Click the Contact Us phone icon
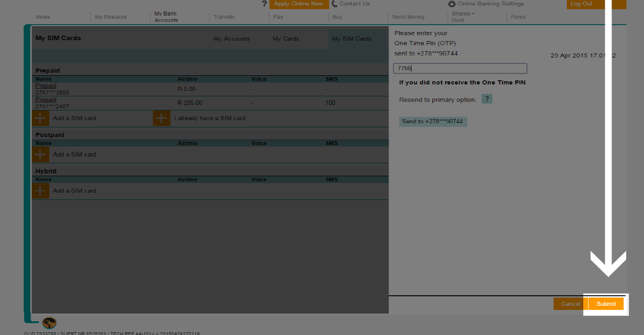 click(x=334, y=4)
